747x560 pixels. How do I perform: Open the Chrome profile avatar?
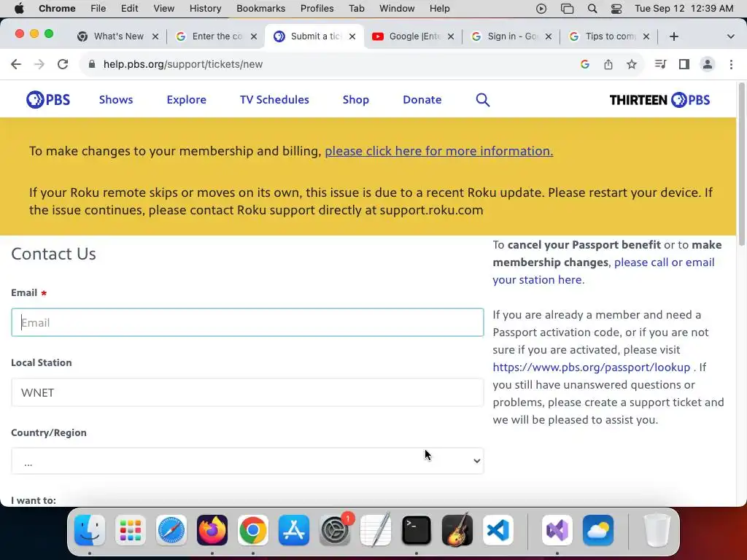coord(708,64)
